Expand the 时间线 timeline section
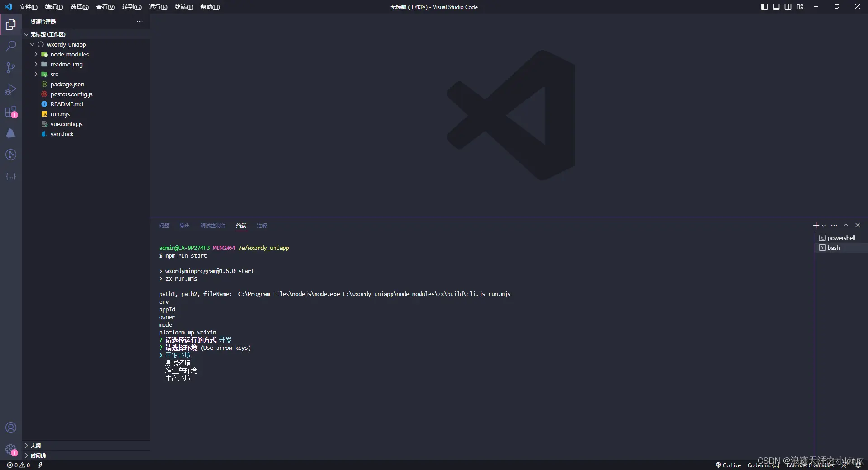 click(x=86, y=456)
